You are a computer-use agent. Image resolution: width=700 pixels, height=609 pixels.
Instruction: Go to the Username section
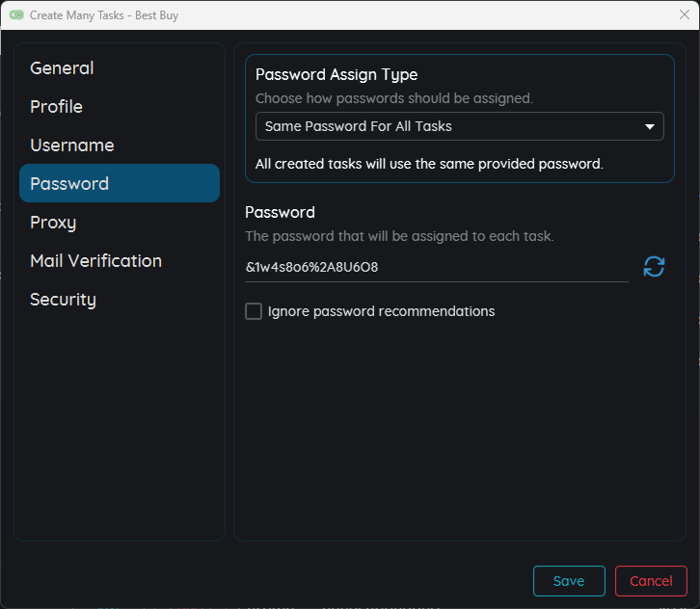coord(72,146)
